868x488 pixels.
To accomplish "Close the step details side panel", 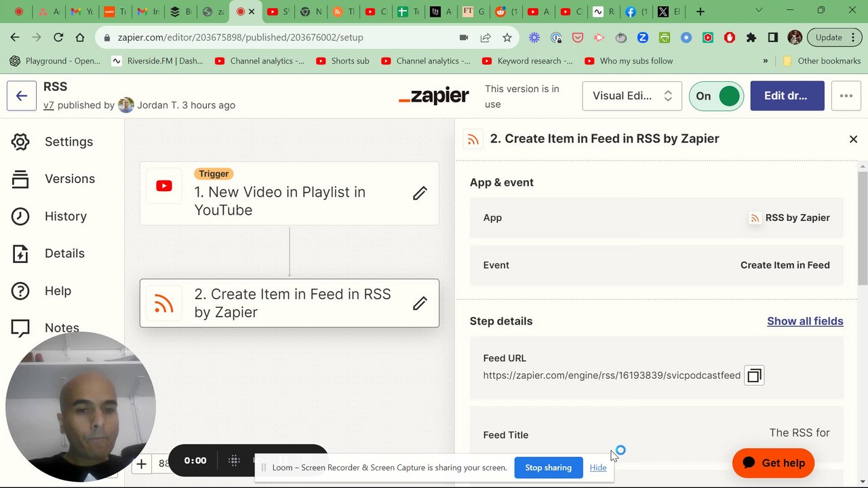I will tap(853, 139).
